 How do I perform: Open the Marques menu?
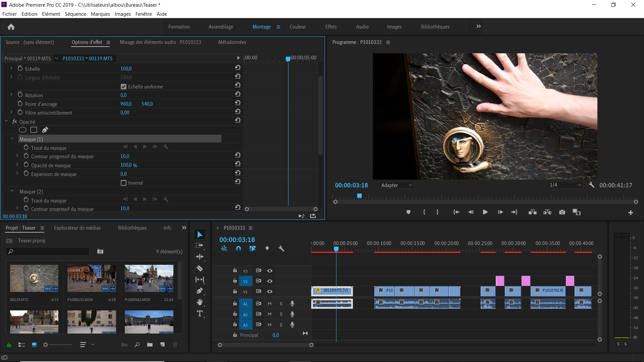point(100,14)
